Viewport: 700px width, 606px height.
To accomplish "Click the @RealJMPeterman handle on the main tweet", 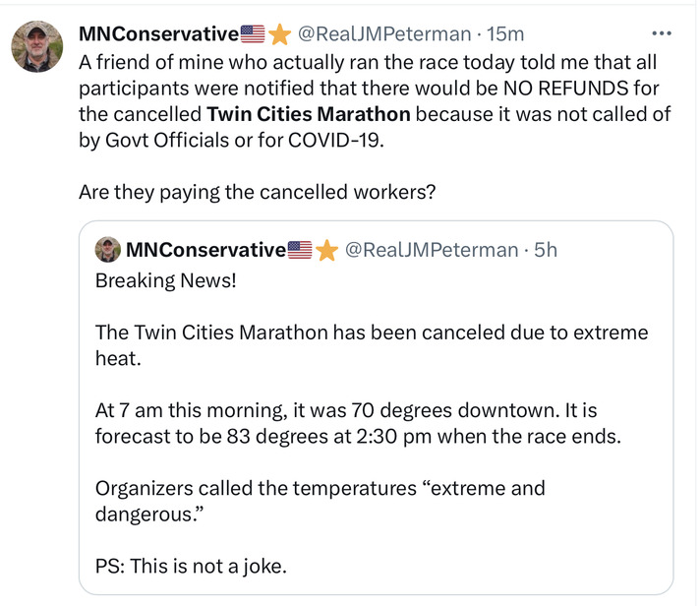I will (383, 33).
